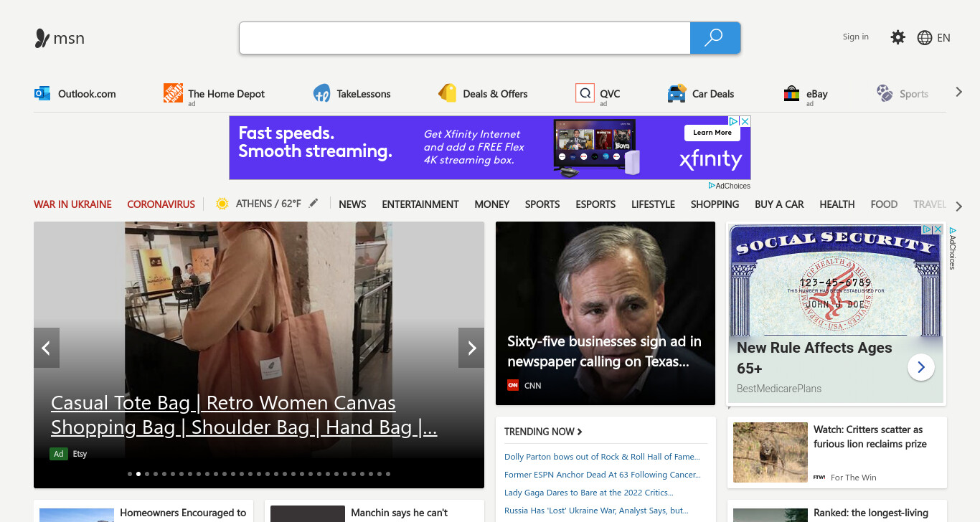Click EN language label
This screenshot has height=522, width=980.
[x=943, y=38]
